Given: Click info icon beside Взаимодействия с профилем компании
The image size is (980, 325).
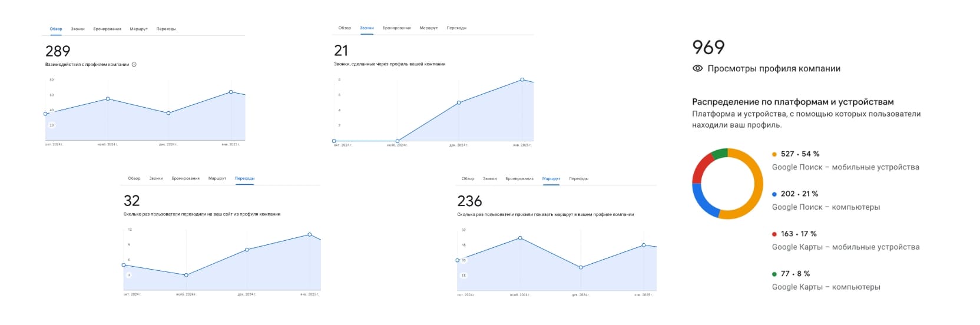Looking at the screenshot, I should pos(134,65).
